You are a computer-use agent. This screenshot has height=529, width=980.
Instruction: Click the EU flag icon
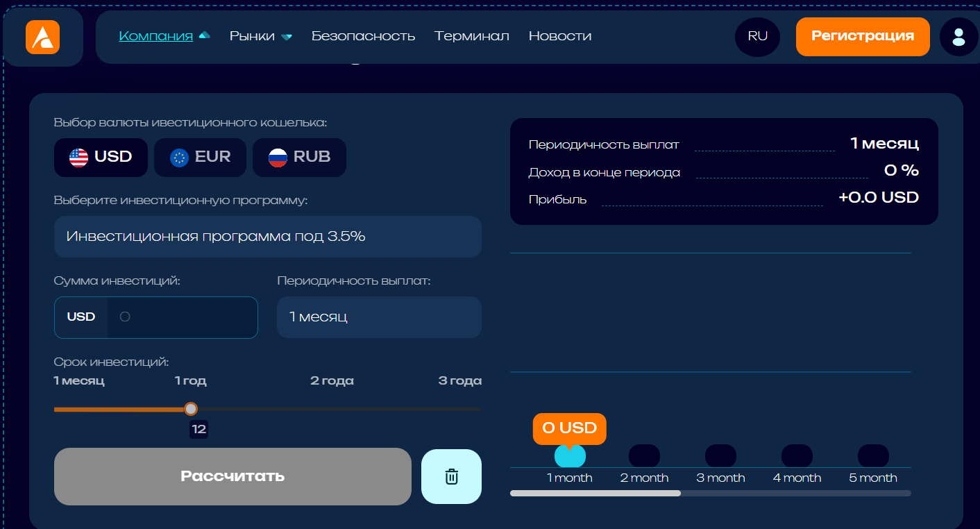pos(179,158)
